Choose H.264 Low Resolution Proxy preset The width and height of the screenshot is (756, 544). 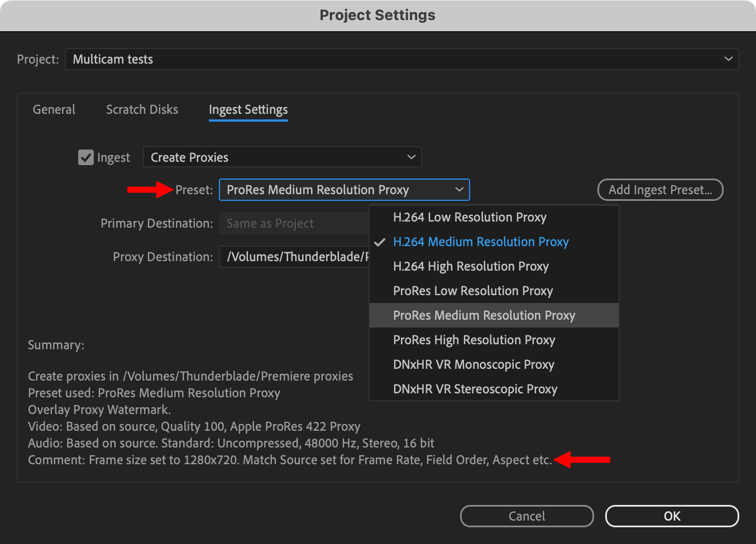[x=470, y=217]
